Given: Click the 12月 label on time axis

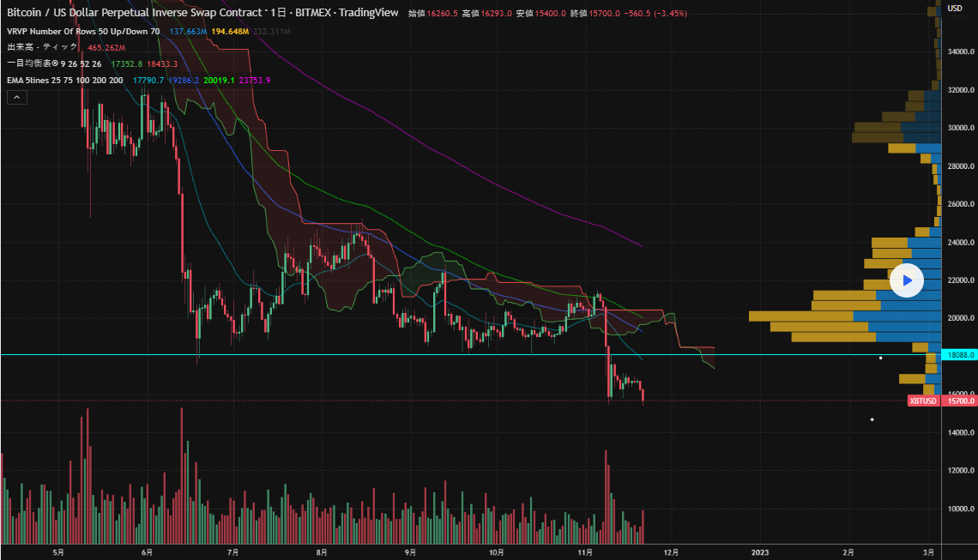Looking at the screenshot, I should point(671,552).
